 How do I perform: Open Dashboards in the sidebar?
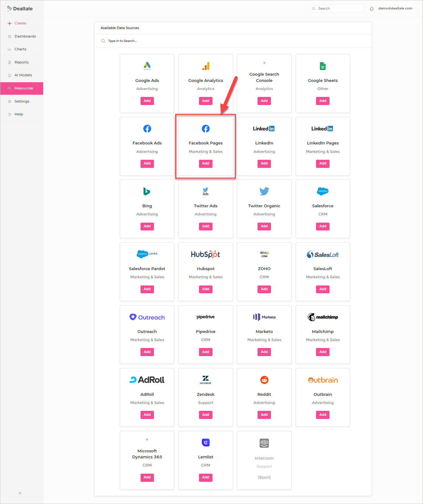[x=22, y=36]
